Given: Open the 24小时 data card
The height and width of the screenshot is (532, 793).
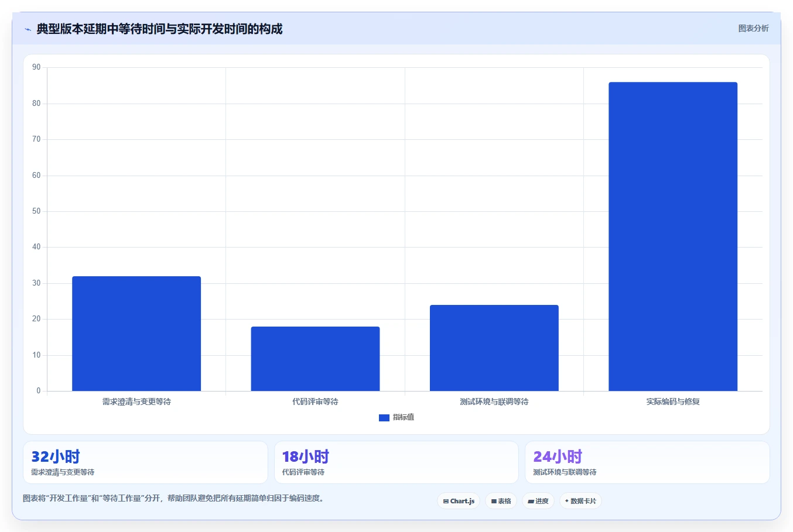Looking at the screenshot, I should 647,462.
